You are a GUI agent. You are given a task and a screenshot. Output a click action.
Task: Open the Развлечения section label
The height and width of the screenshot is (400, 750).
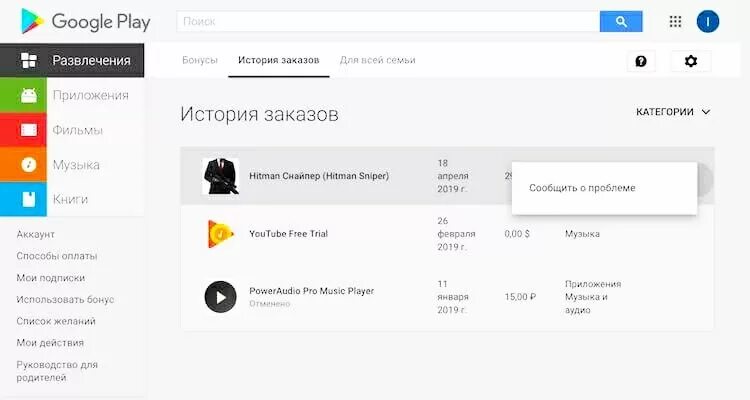click(91, 61)
